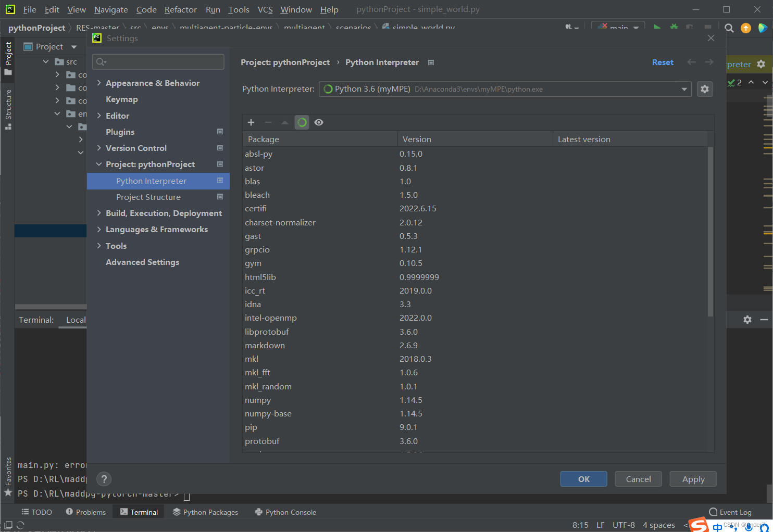This screenshot has height=532, width=773.
Task: Go forward with the right arrow in Settings
Action: [709, 62]
